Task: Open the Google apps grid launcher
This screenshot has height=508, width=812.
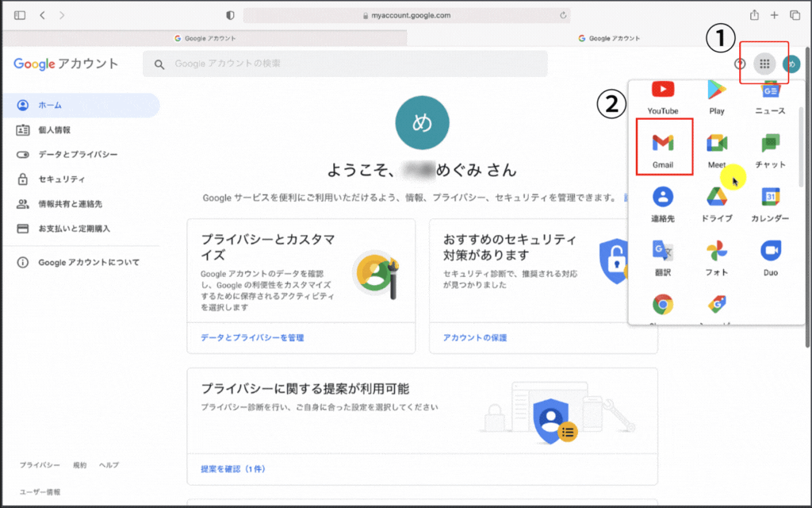Action: click(764, 63)
